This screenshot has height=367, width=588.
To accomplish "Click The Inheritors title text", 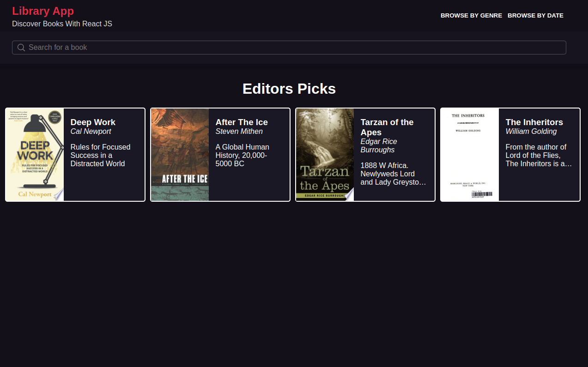I will coord(534,122).
